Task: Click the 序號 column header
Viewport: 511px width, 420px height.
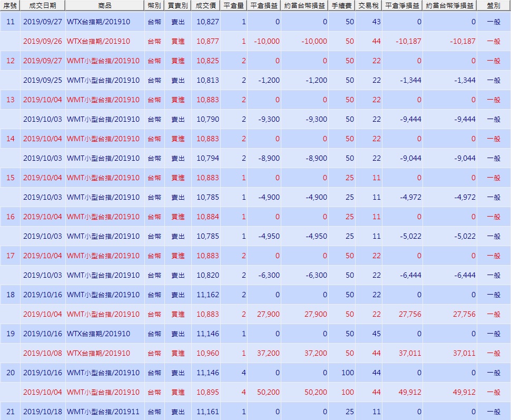Action: pos(10,6)
